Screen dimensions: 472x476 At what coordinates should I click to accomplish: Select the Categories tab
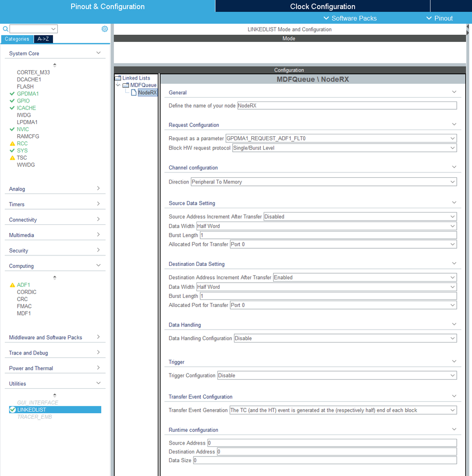click(17, 39)
